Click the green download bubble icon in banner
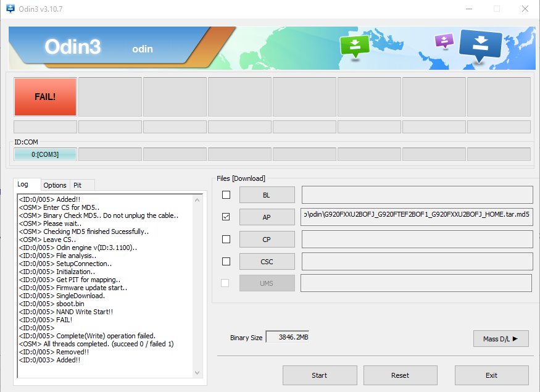Image resolution: width=540 pixels, height=392 pixels. 355,46
